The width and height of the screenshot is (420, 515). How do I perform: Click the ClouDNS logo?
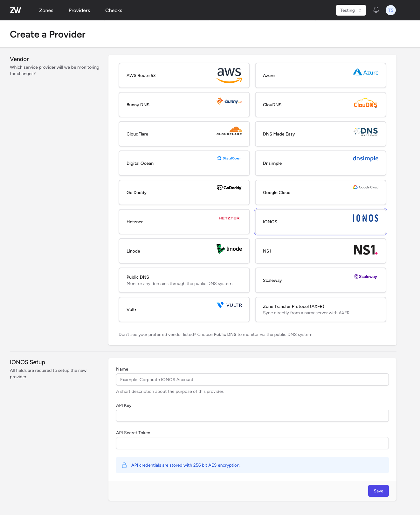point(366,103)
